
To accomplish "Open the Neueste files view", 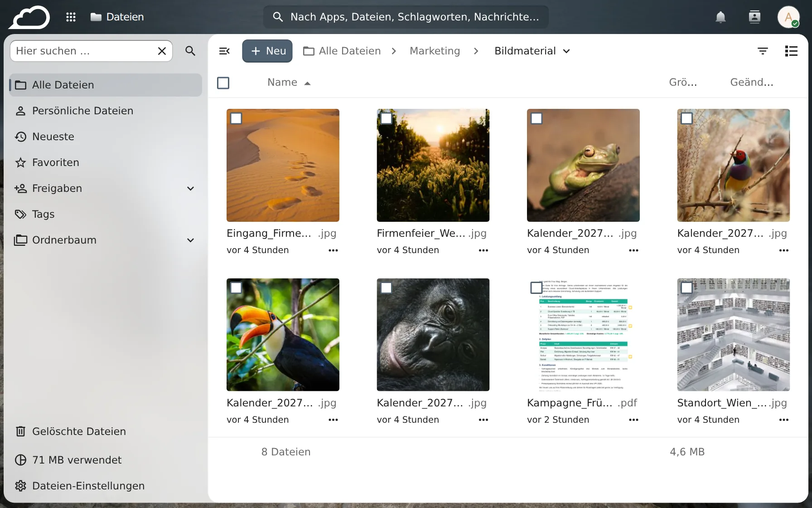I will pos(106,137).
